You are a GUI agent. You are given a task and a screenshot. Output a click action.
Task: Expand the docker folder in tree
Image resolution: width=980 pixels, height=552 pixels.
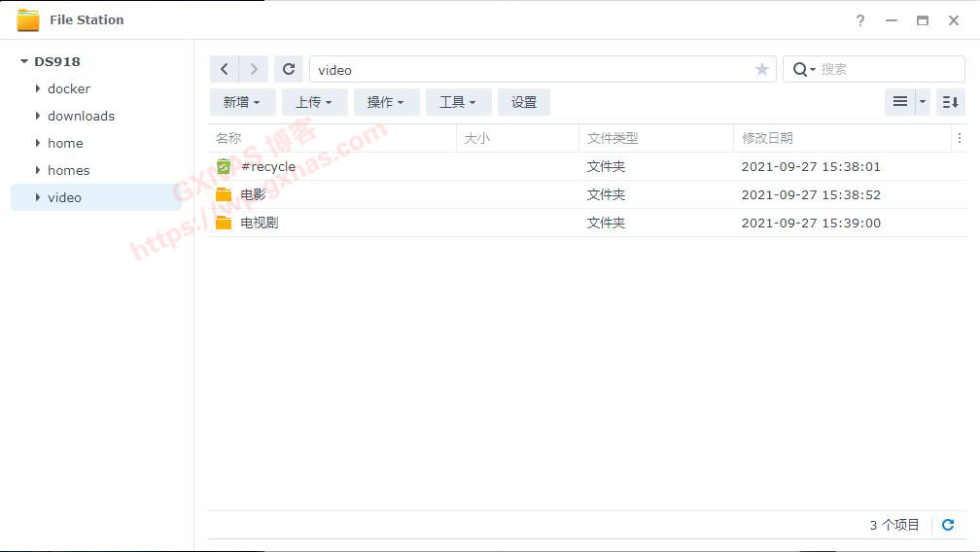38,88
